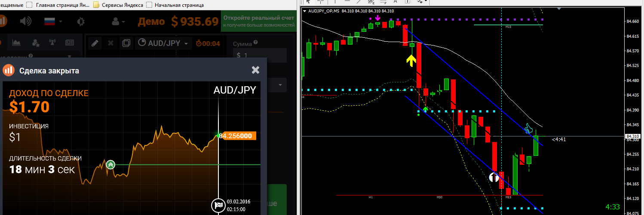Viewport: 644px width, 215px height.
Task: Open the Главная страница Ян... bookmark
Action: [58, 5]
